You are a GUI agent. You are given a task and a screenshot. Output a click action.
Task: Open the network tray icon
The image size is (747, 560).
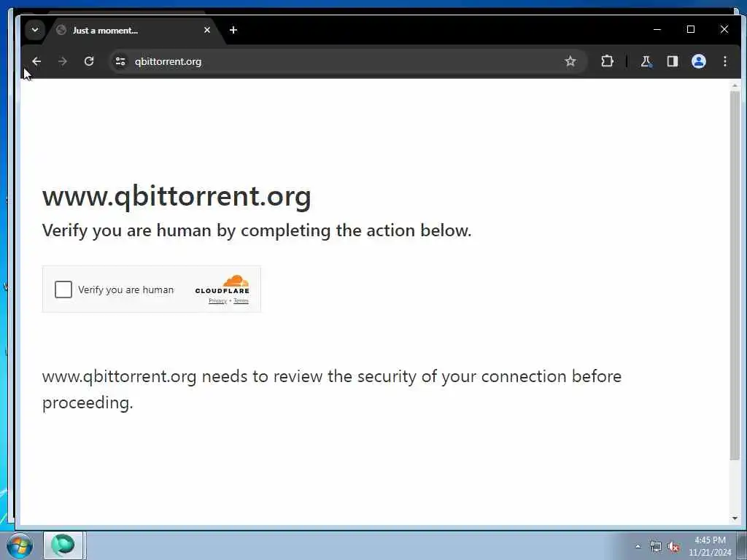[x=656, y=547]
